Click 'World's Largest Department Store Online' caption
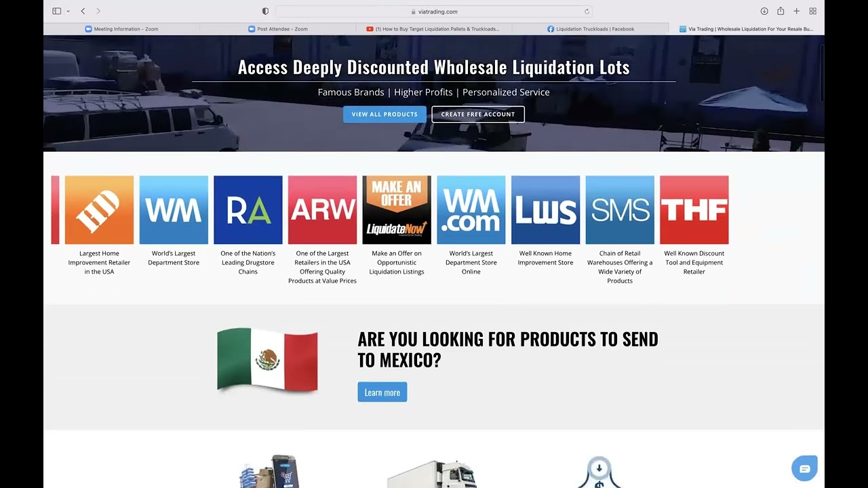The width and height of the screenshot is (868, 488). click(471, 262)
